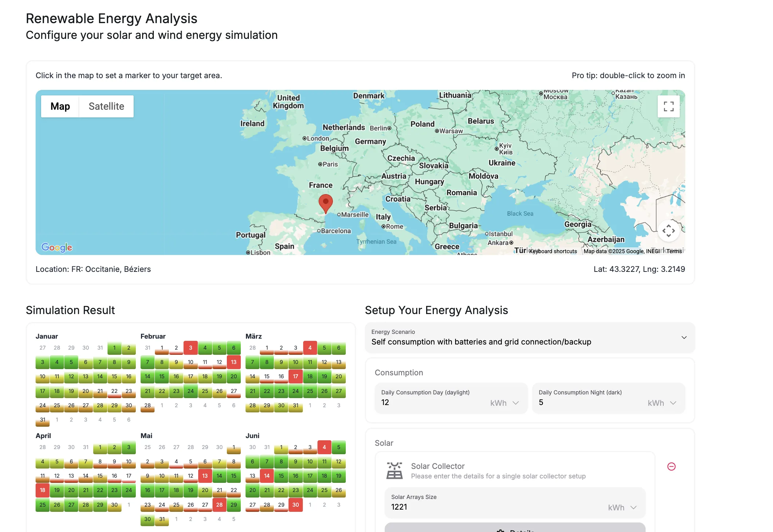Click the Juni month heading
This screenshot has height=532, width=773.
point(253,436)
